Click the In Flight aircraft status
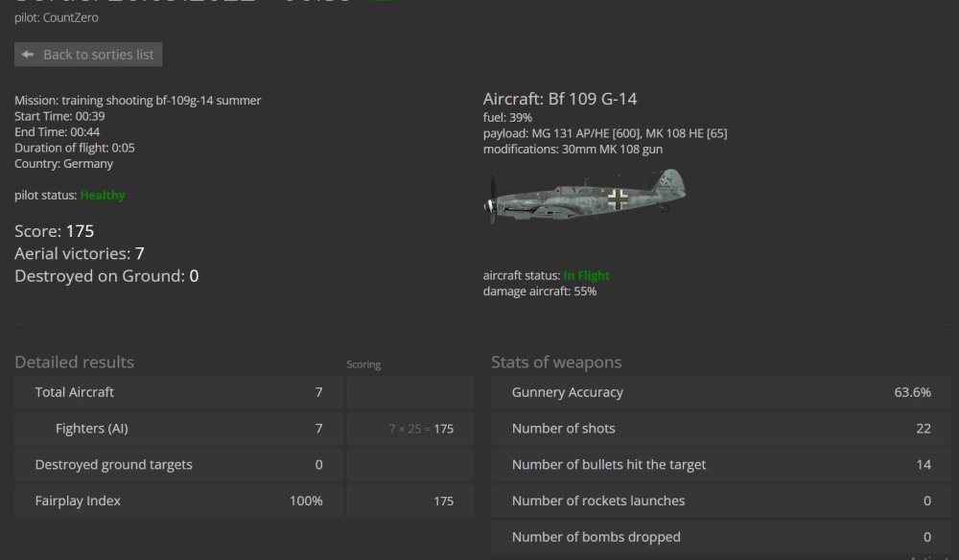Image resolution: width=959 pixels, height=560 pixels. pyautogui.click(x=587, y=275)
